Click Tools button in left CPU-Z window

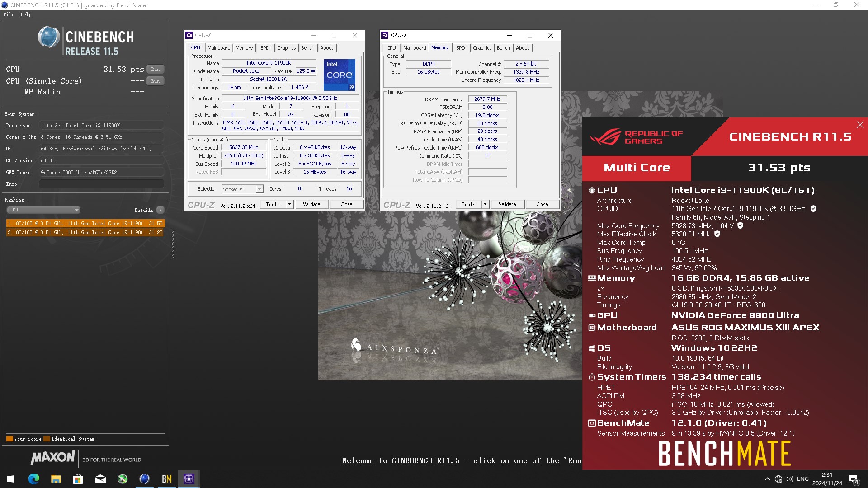pyautogui.click(x=273, y=204)
